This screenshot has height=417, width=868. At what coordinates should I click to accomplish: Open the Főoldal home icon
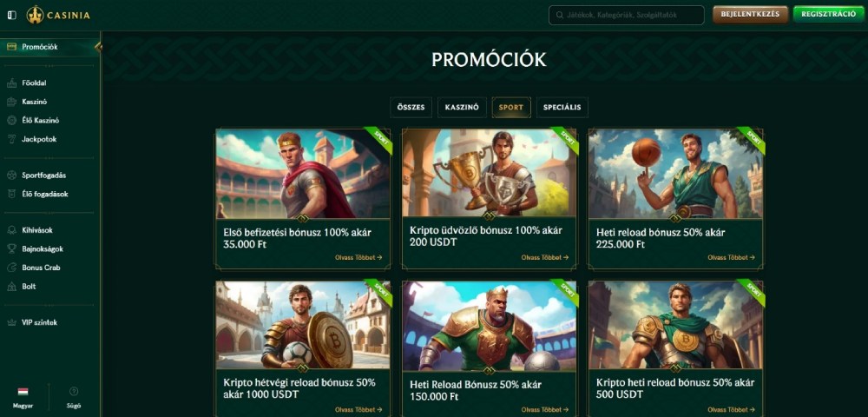(x=11, y=83)
